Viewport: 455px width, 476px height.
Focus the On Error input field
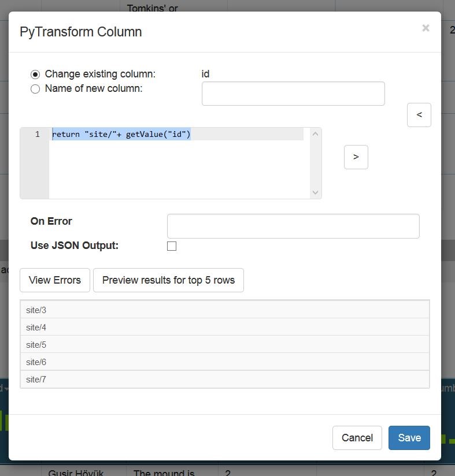coord(293,226)
